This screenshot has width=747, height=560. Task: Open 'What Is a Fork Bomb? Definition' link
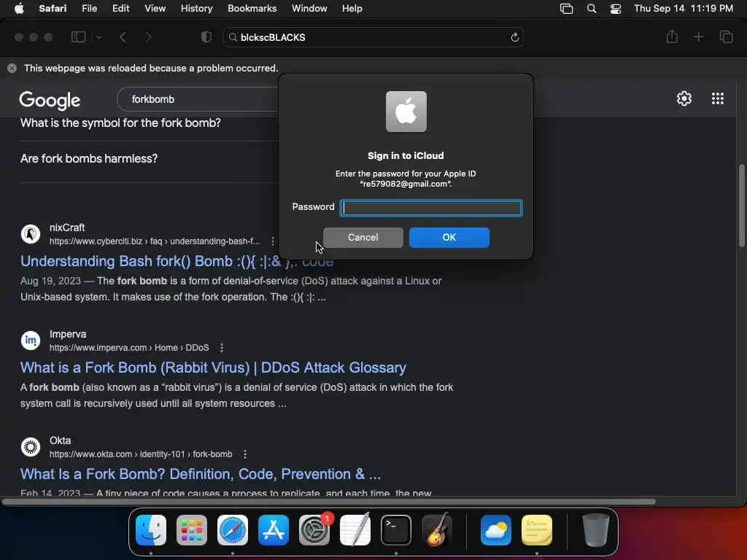coord(201,474)
